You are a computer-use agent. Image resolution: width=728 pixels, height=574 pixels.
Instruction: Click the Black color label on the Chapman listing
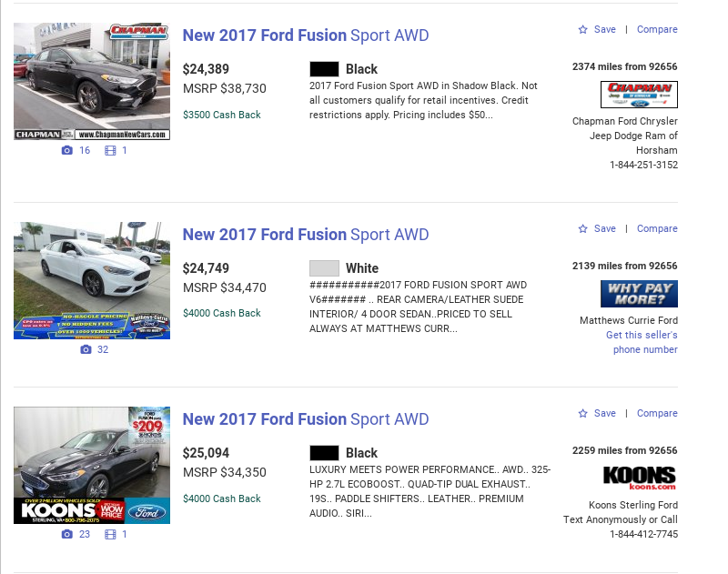[x=361, y=69]
